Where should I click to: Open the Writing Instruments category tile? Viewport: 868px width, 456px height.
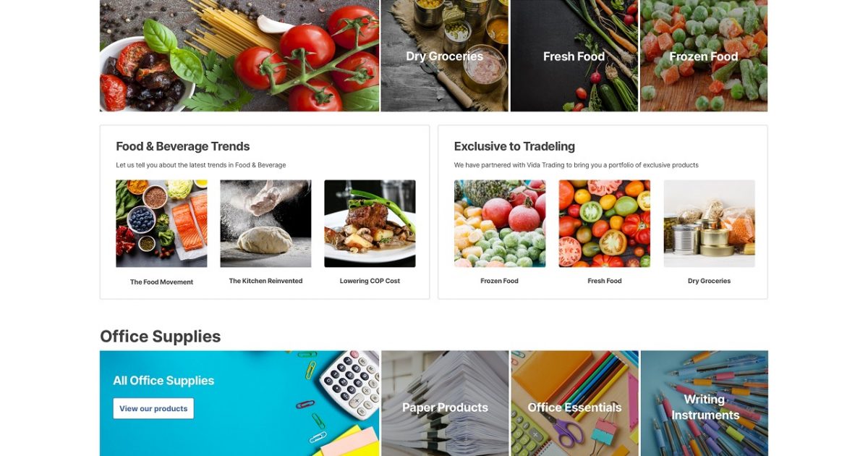coord(704,404)
